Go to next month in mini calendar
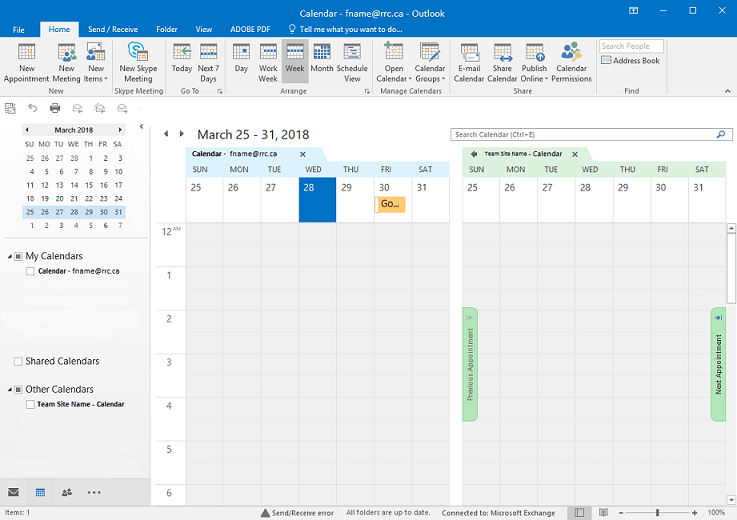Viewport: 737px width, 520px height. pos(120,130)
